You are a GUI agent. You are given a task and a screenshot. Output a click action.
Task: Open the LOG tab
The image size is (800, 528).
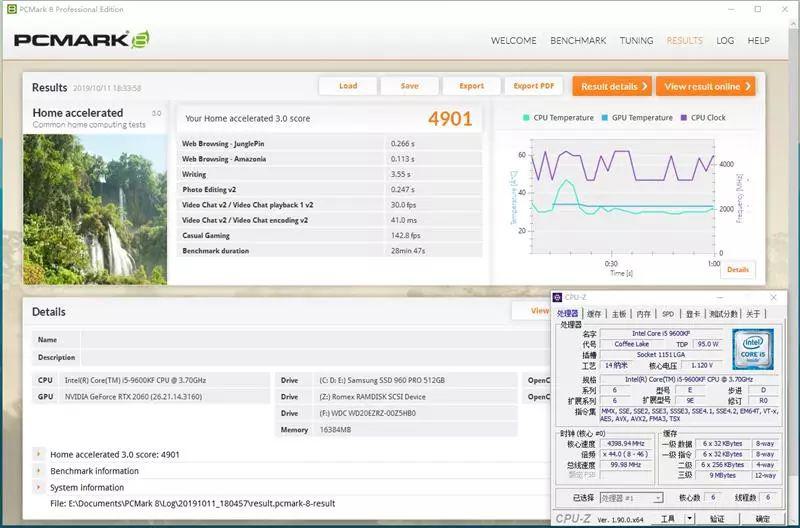(x=725, y=40)
